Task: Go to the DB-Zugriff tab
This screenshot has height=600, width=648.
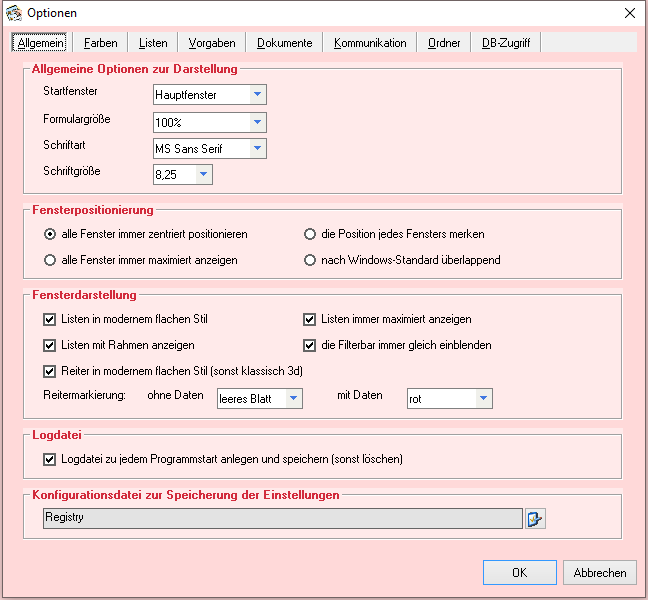Action: (x=506, y=43)
